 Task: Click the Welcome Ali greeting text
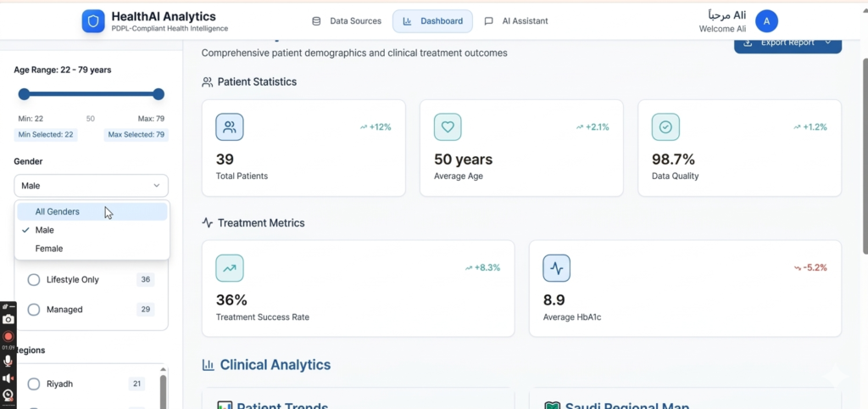722,29
